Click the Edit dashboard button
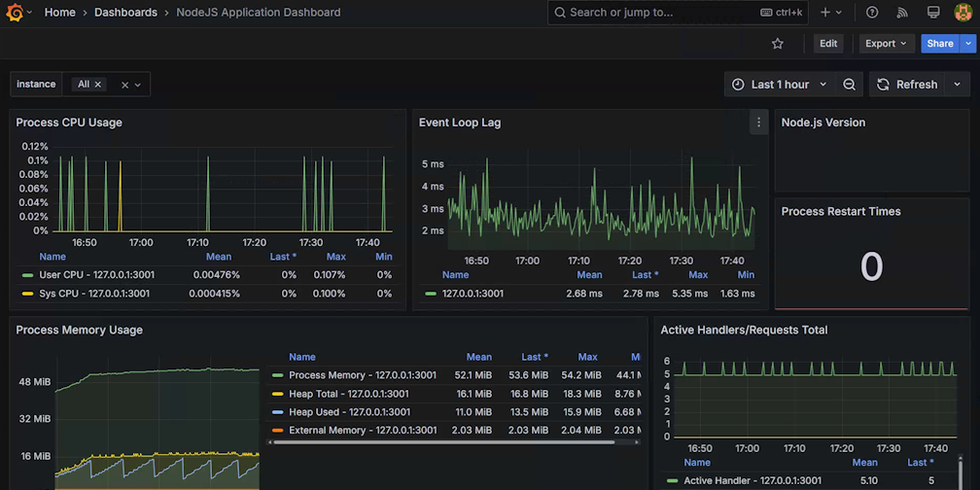980x490 pixels. [828, 44]
